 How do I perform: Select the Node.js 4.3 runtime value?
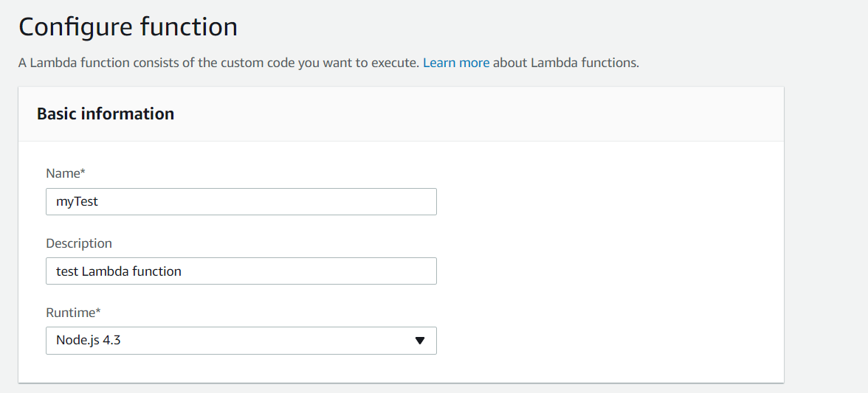(x=89, y=340)
